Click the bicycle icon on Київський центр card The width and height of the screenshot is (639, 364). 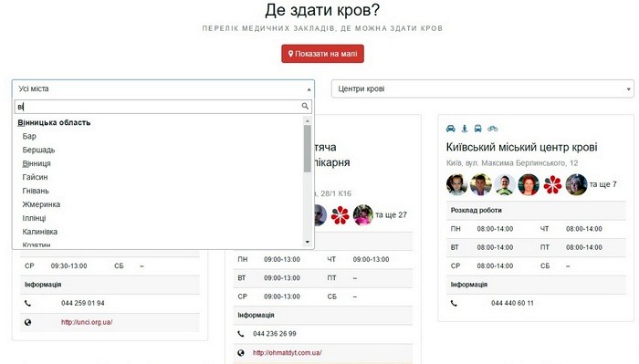pyautogui.click(x=492, y=129)
